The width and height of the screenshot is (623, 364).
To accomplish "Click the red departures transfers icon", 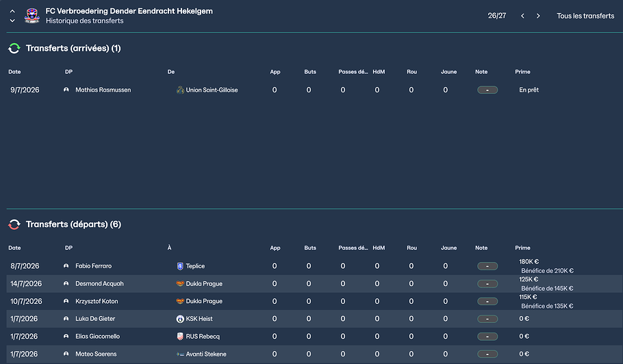I will 14,224.
